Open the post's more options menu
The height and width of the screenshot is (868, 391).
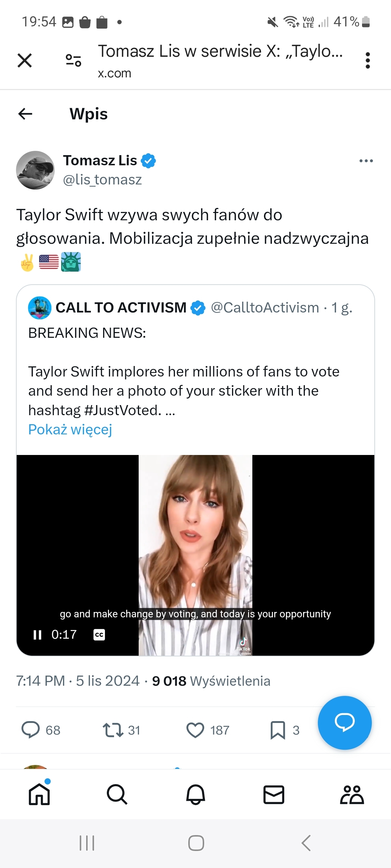pyautogui.click(x=366, y=161)
